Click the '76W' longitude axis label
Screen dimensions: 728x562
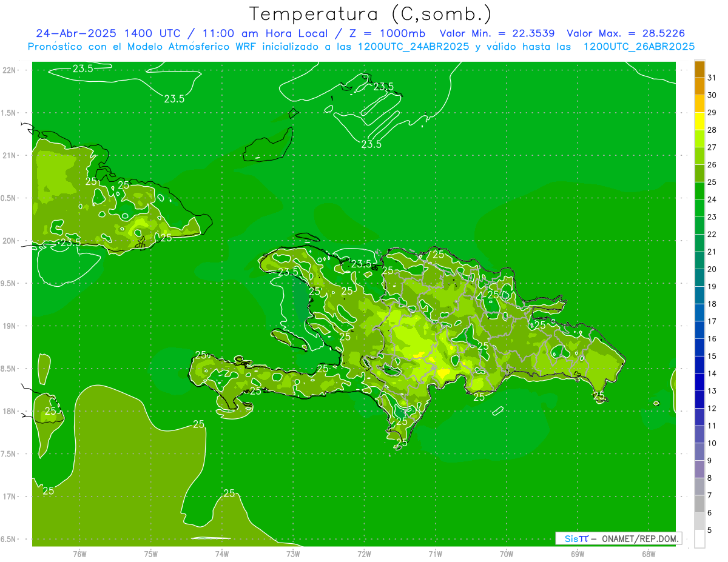(79, 554)
